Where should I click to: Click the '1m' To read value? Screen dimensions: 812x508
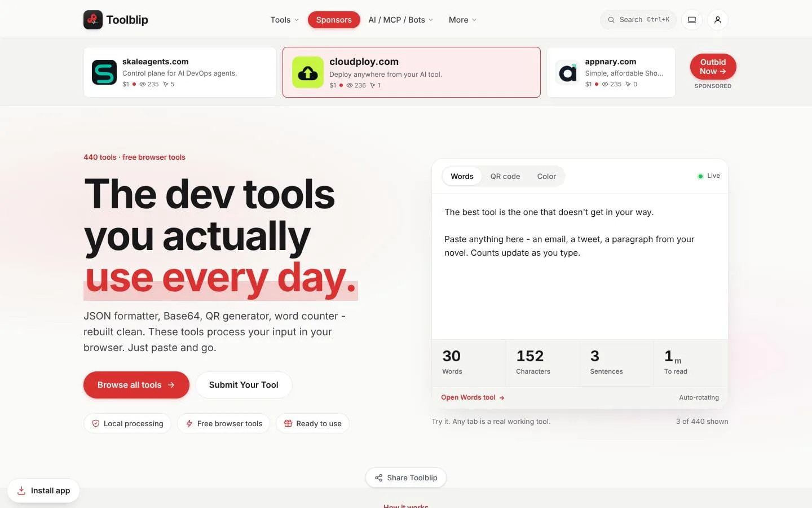pos(673,356)
